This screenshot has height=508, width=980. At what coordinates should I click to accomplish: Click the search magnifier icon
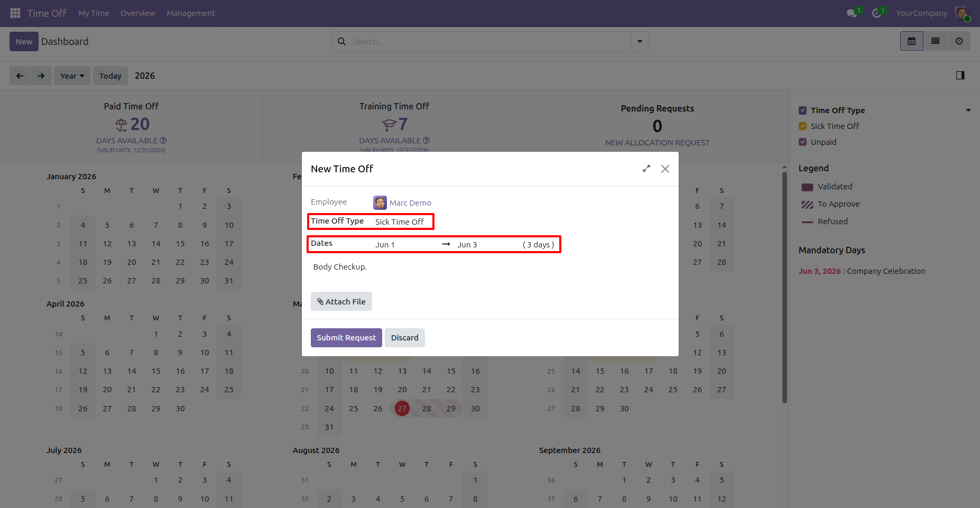(x=341, y=41)
